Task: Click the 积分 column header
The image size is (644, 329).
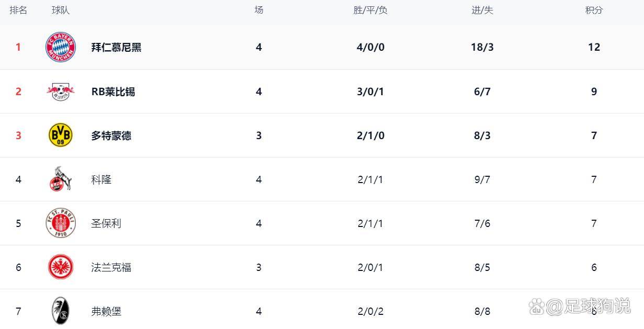Action: point(594,10)
